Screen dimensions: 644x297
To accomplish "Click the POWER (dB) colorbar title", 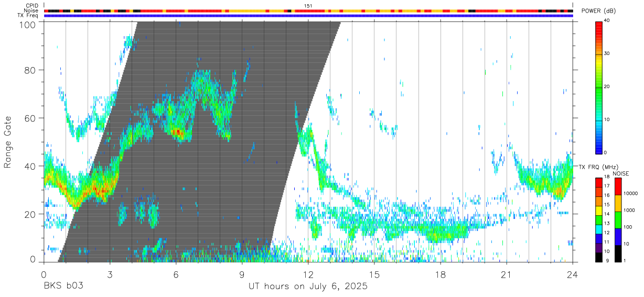I will point(599,12).
